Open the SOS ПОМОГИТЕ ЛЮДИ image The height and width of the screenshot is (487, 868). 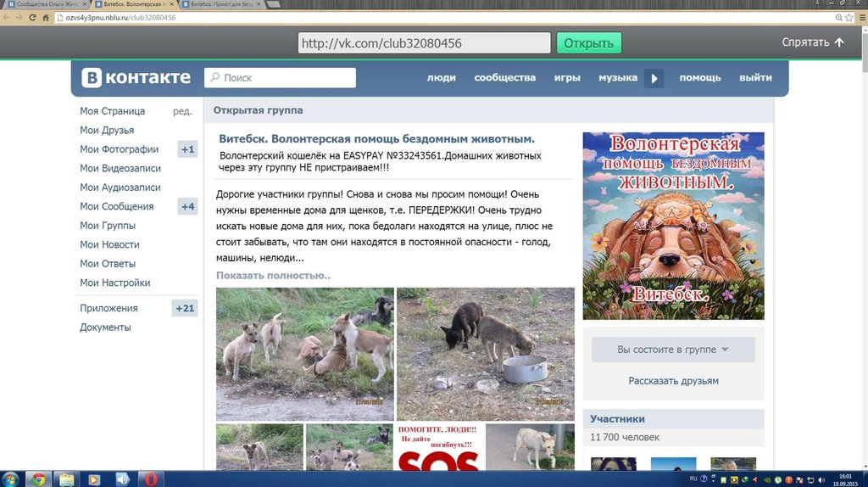440,447
